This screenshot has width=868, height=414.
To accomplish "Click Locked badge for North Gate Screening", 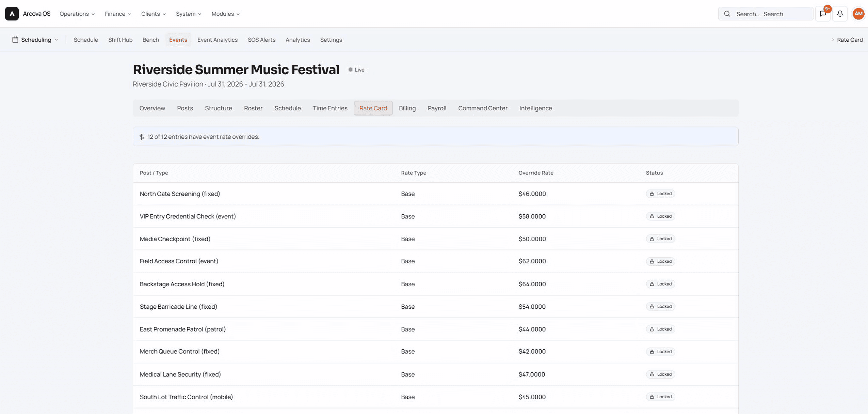I will [x=660, y=194].
